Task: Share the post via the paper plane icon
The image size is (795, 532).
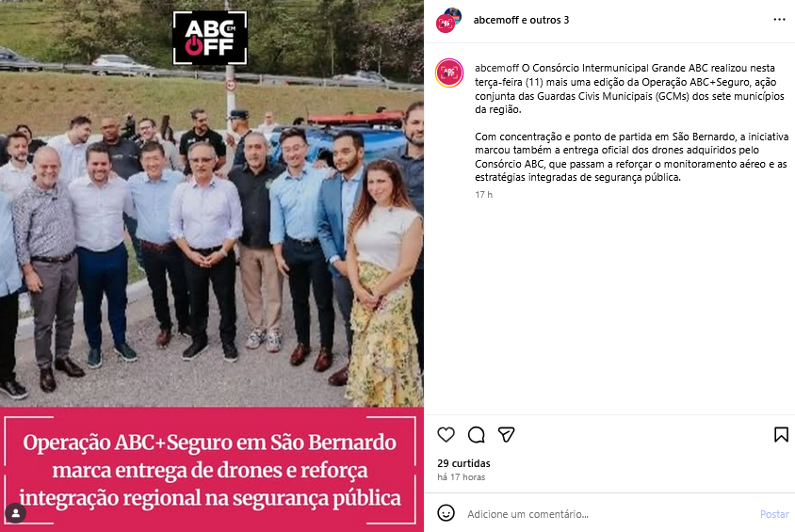Action: coord(506,435)
